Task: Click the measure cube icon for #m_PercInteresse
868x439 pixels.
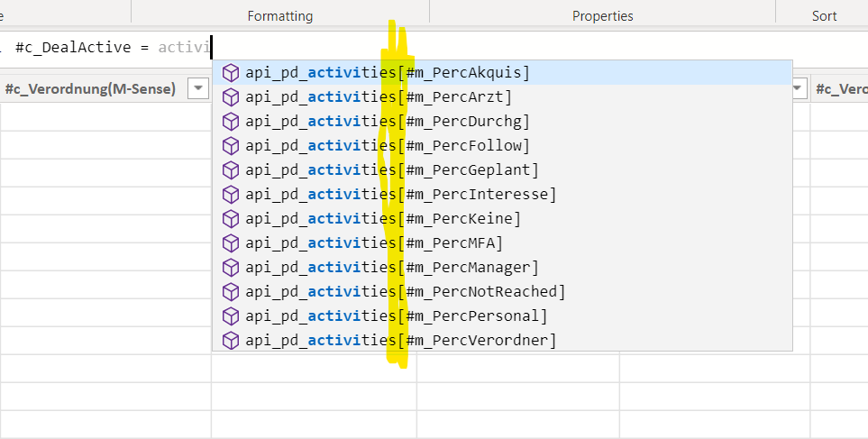Action: click(x=230, y=195)
